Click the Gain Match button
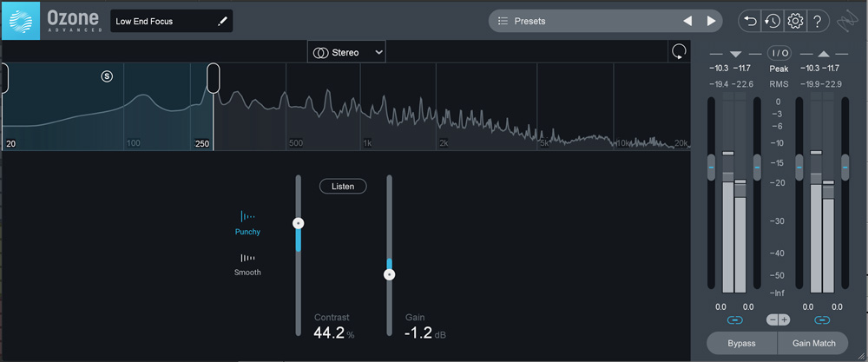This screenshot has height=362, width=868. 814,343
